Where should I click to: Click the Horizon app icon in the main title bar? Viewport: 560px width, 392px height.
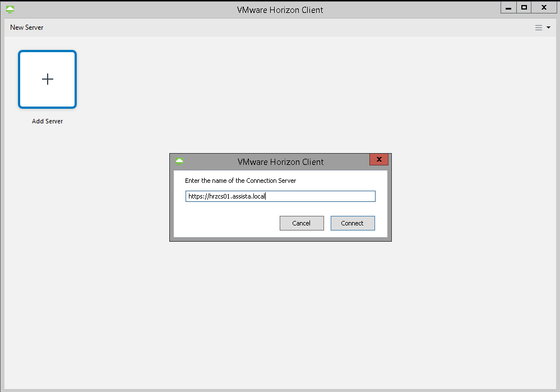pos(10,10)
